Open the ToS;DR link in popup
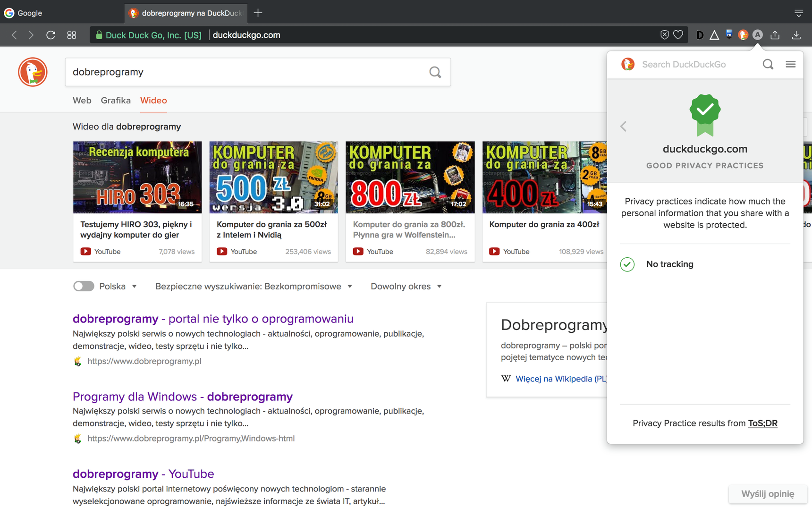The height and width of the screenshot is (508, 812). [762, 423]
